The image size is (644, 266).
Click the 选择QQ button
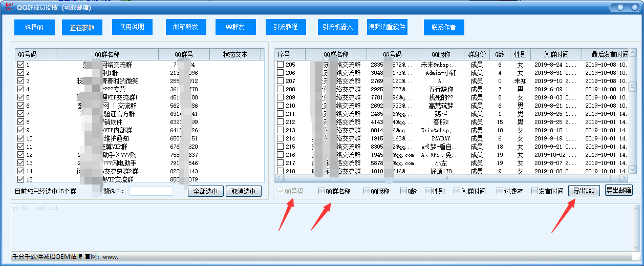tap(34, 27)
